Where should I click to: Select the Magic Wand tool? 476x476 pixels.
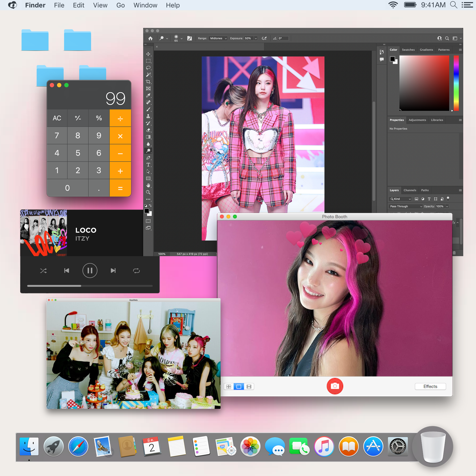tap(148, 75)
